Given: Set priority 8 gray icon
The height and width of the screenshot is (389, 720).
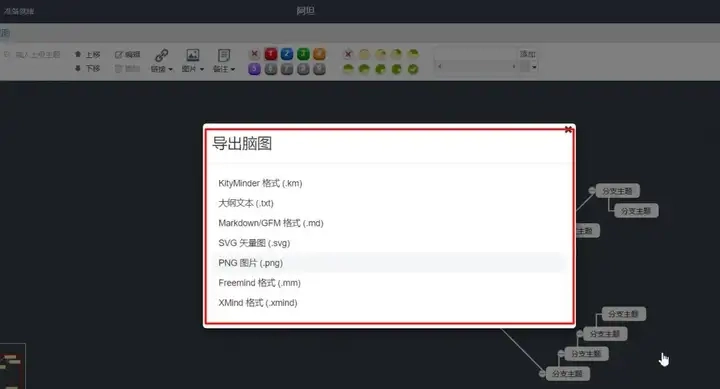Looking at the screenshot, I should click(303, 69).
